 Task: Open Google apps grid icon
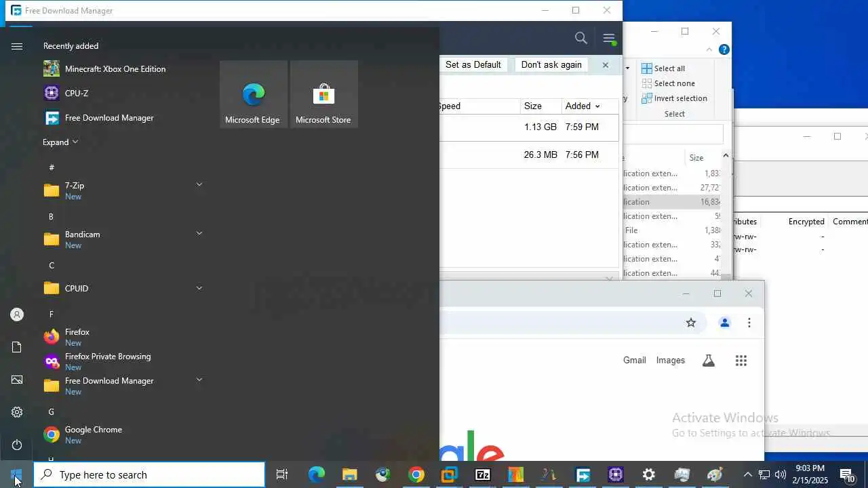(x=741, y=361)
